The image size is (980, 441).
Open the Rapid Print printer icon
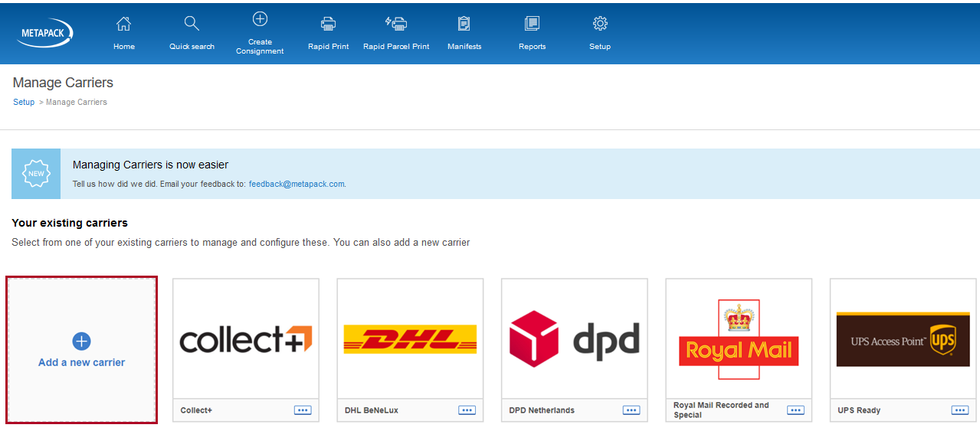pyautogui.click(x=328, y=24)
